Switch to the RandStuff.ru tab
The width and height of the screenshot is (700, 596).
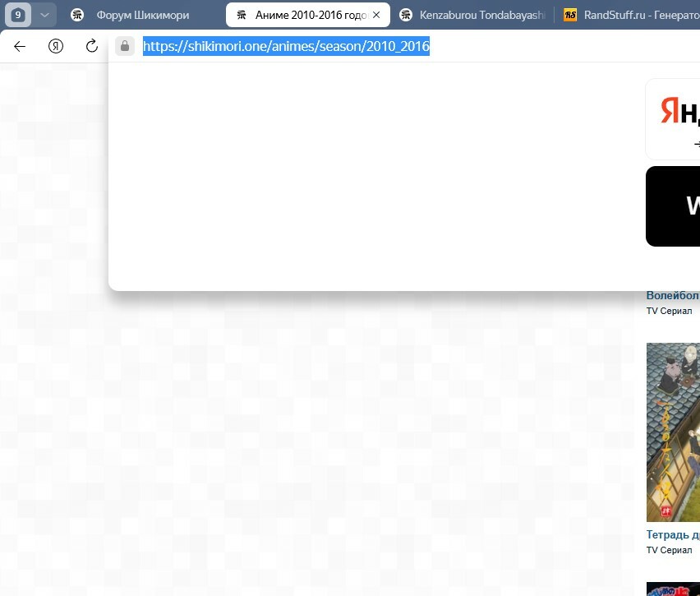pyautogui.click(x=641, y=15)
